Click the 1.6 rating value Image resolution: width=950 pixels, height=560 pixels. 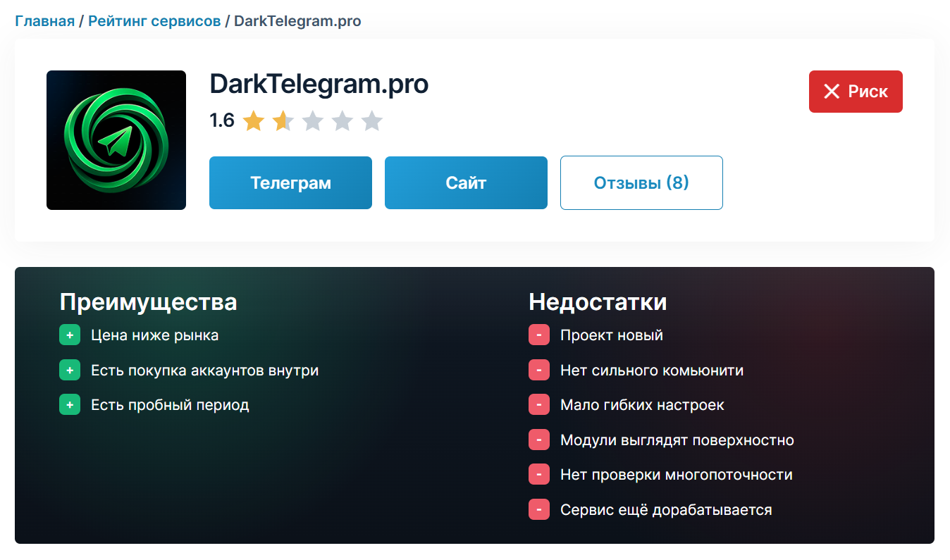(222, 121)
